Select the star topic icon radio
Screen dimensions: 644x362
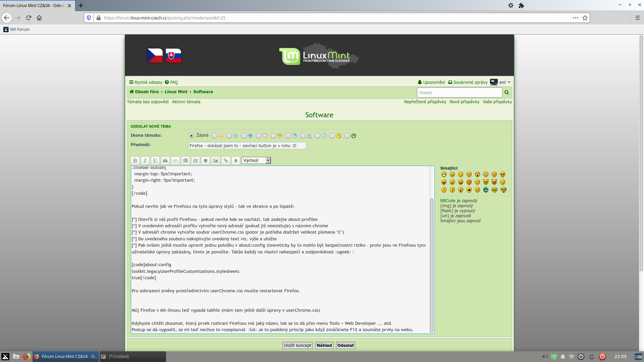click(x=229, y=136)
